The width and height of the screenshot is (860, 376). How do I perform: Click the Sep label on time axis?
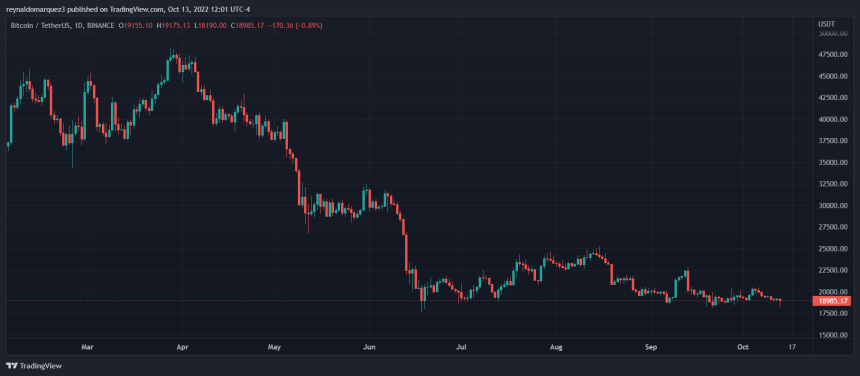point(650,347)
